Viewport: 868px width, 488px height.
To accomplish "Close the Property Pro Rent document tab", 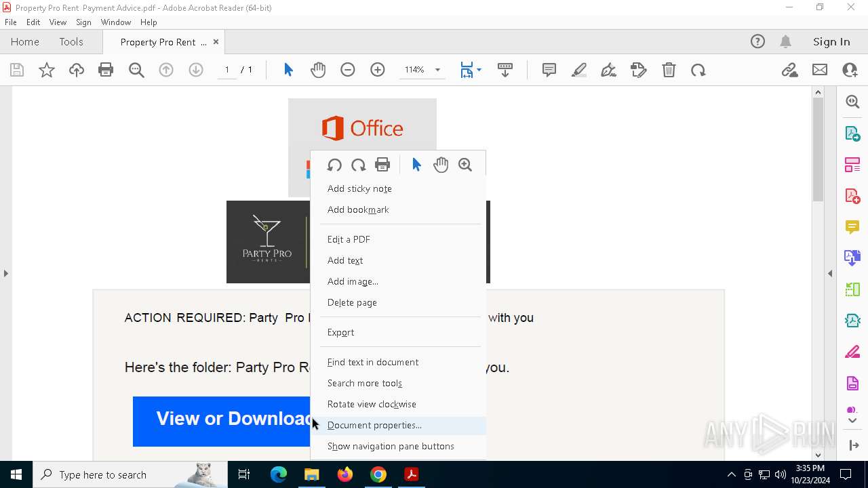I will [x=216, y=41].
